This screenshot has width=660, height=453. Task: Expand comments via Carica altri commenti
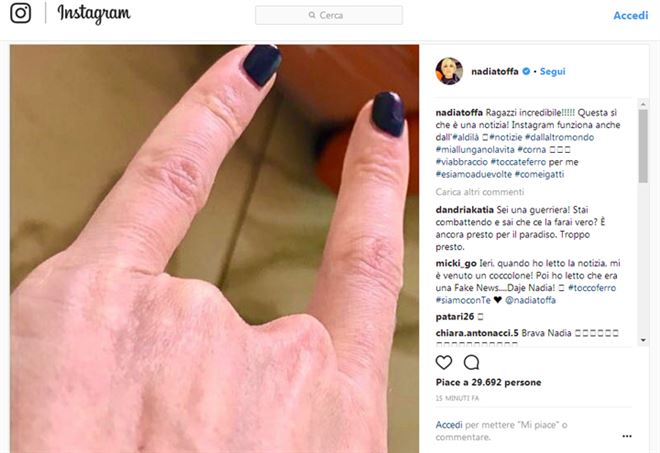480,192
